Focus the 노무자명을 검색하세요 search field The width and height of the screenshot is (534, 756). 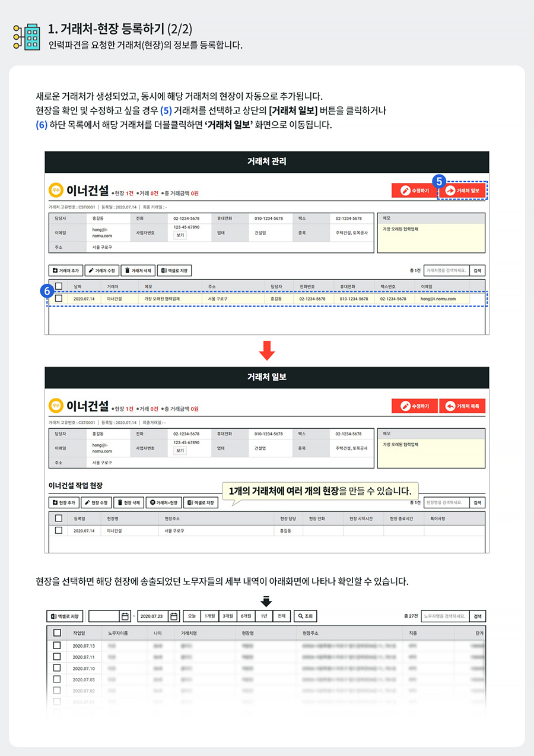pyautogui.click(x=445, y=616)
